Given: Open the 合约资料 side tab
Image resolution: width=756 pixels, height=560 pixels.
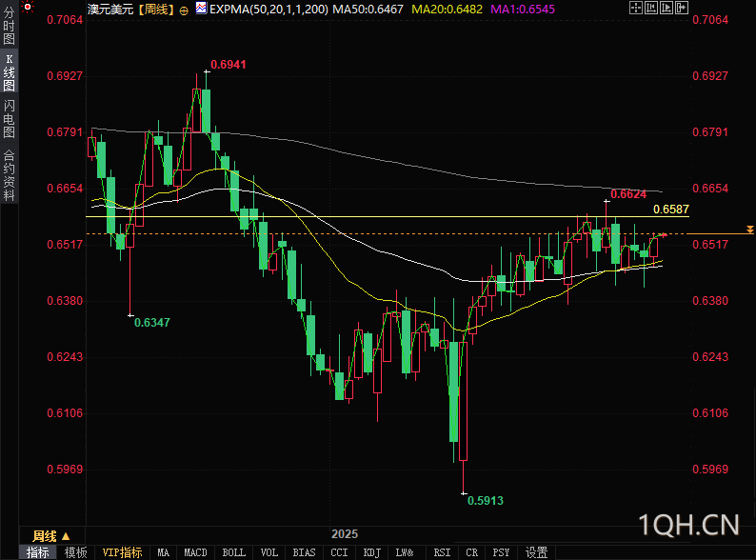Looking at the screenshot, I should tap(9, 175).
